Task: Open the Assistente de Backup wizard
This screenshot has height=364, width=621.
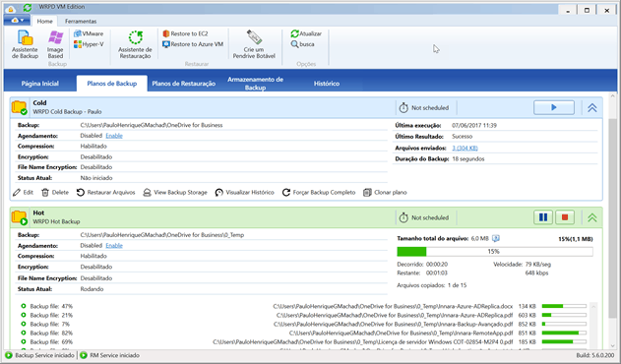Action: [25, 44]
